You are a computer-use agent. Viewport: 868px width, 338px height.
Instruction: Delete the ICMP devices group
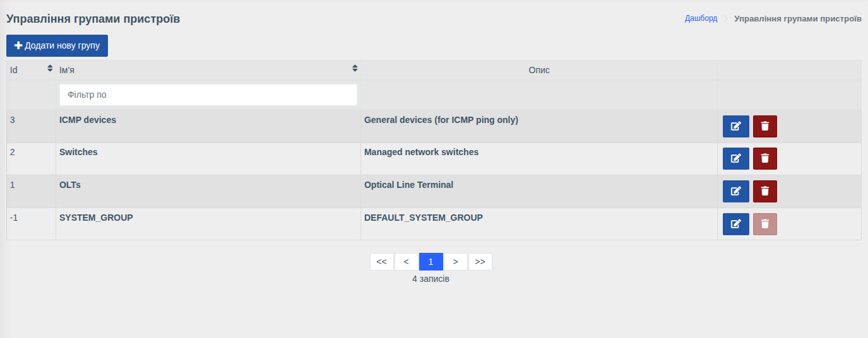(764, 126)
